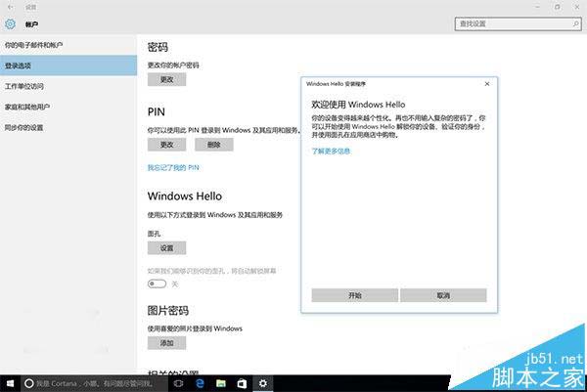Click 添加 button under 图片密码
Image resolution: width=587 pixels, height=392 pixels.
(x=166, y=343)
